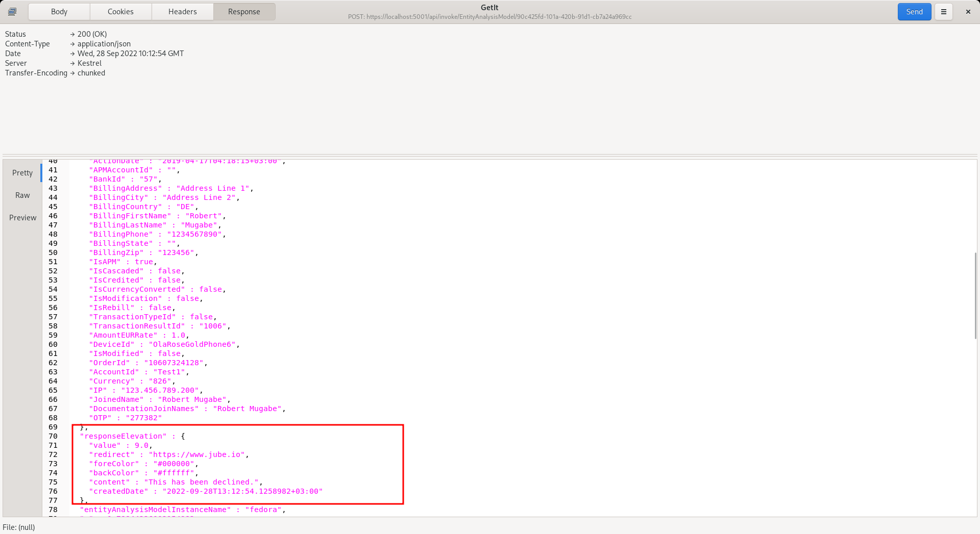980x534 pixels.
Task: Click the new window icon in header bar
Action: pyautogui.click(x=12, y=12)
